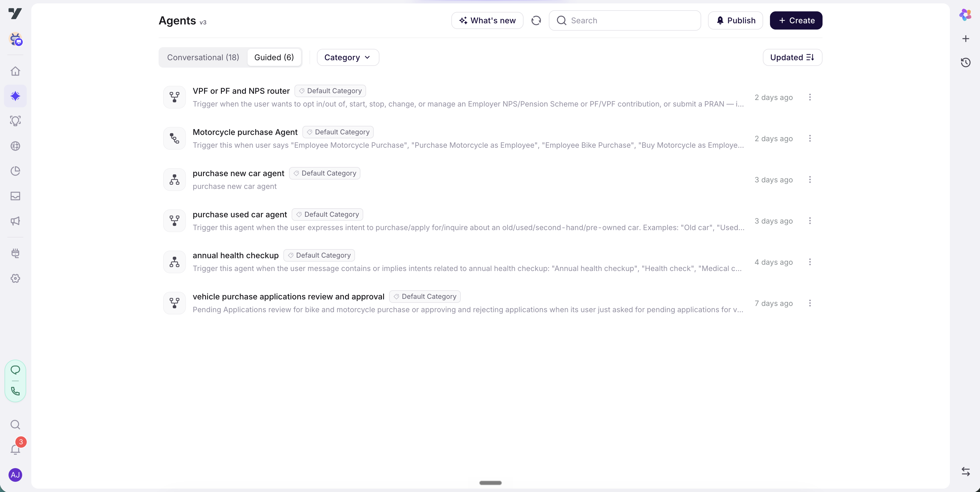Click the Motorcycle purchase Agent flow icon
980x492 pixels.
coord(174,138)
